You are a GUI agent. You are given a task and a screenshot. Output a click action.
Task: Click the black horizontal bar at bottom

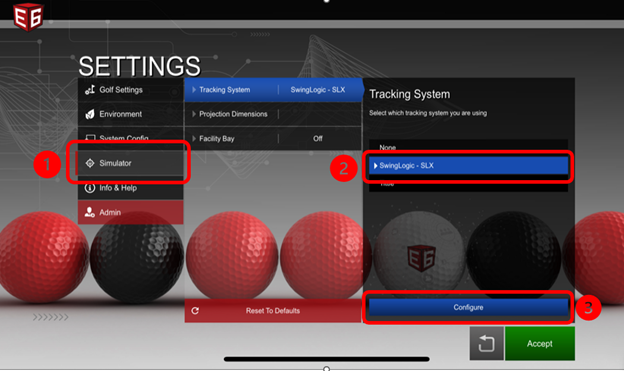326,359
